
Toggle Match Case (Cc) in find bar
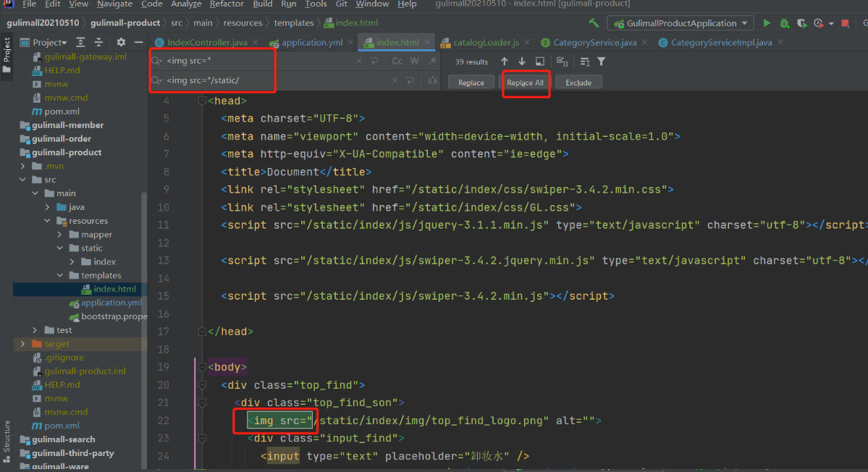pos(397,62)
